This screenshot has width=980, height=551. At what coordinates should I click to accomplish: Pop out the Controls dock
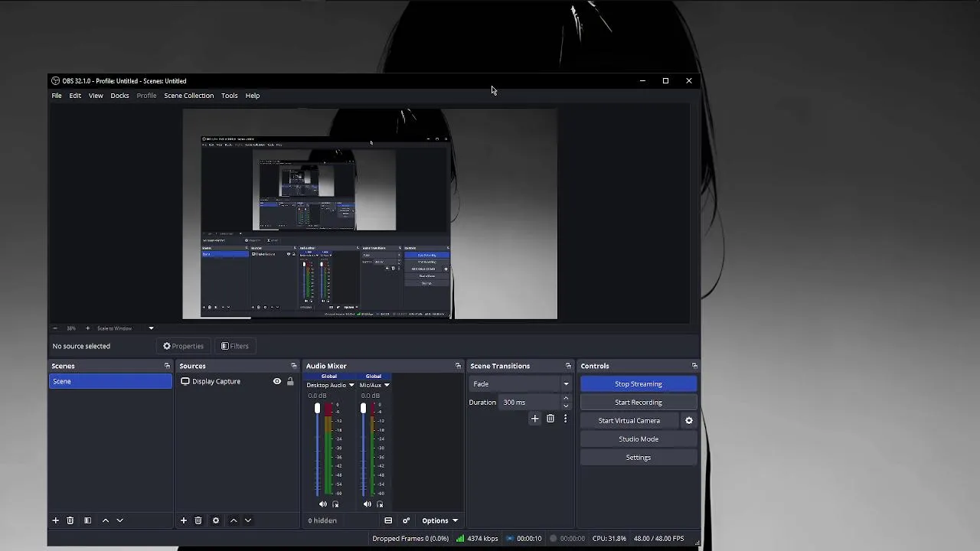[x=694, y=366]
